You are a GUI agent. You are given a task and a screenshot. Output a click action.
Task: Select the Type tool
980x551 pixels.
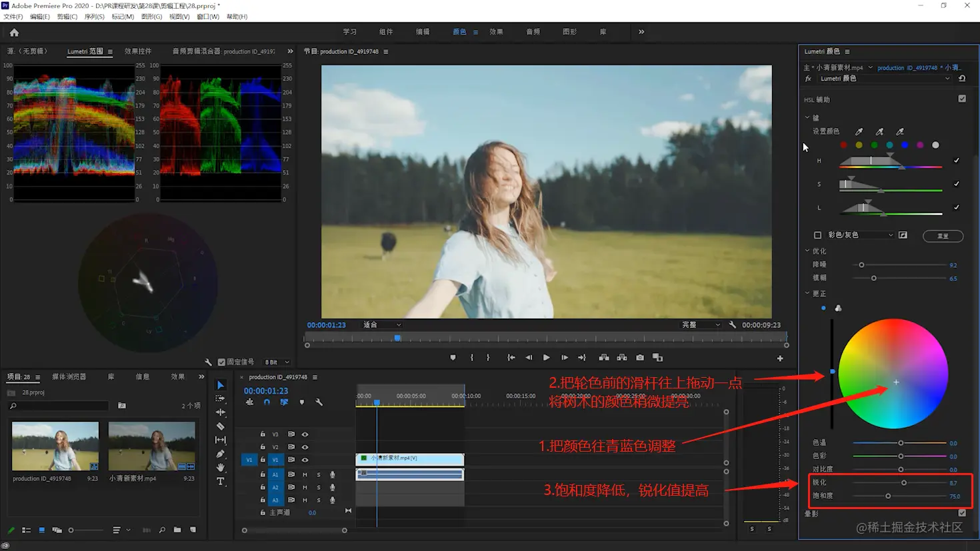221,481
